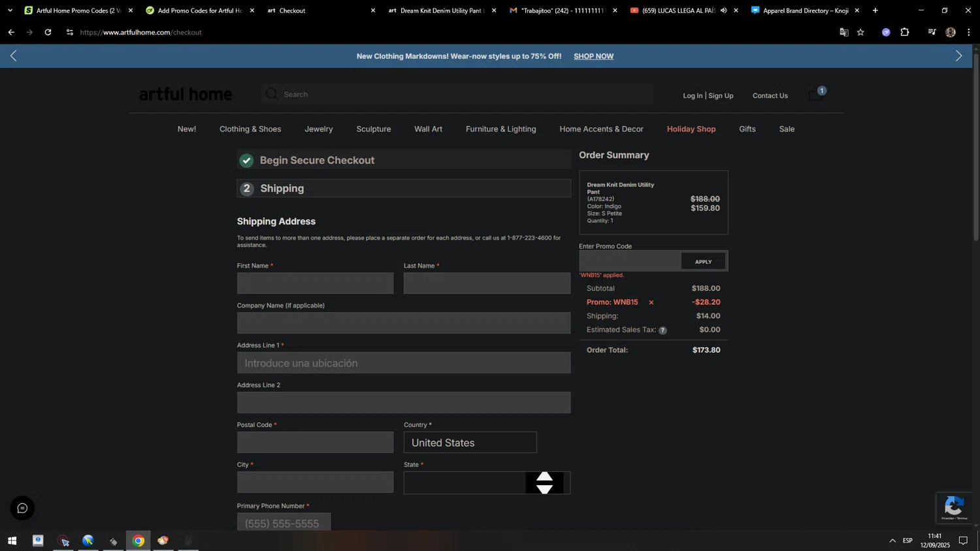
Task: Click the reCAPTCHA badge
Action: point(954,507)
